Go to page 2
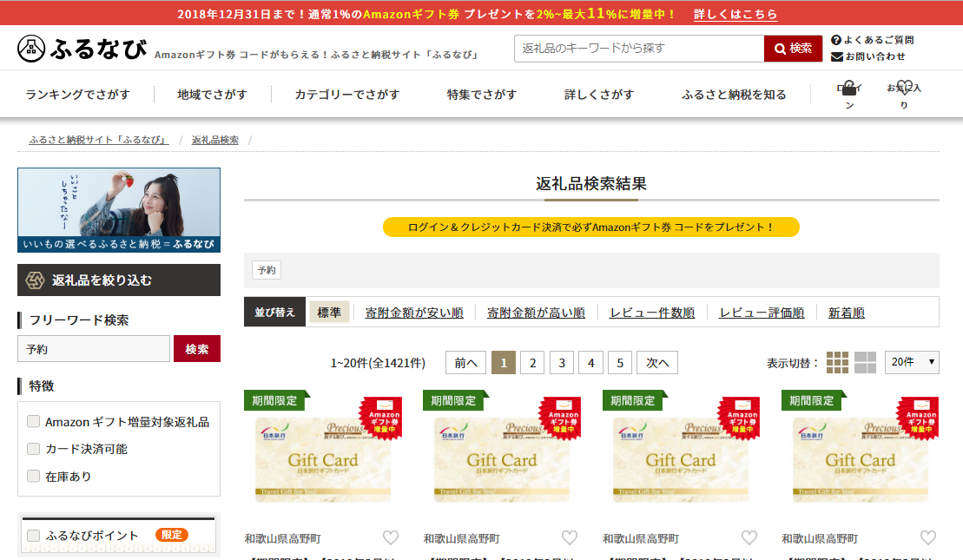963x560 pixels. (x=532, y=363)
